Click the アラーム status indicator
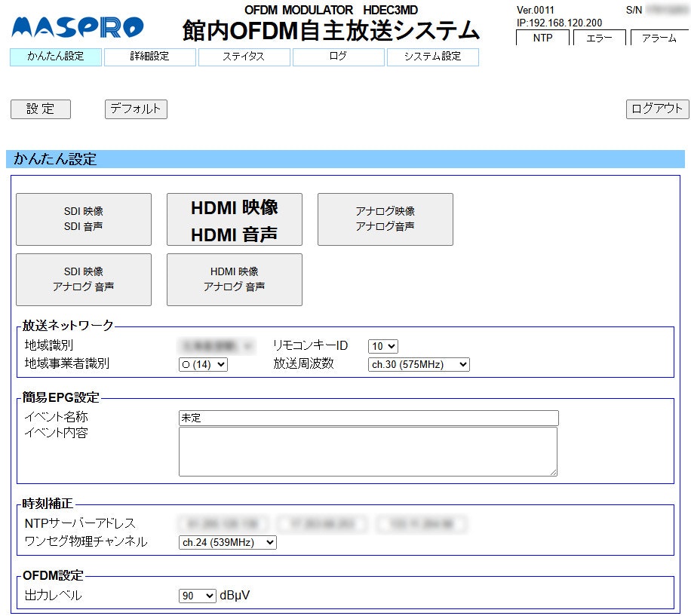The width and height of the screenshot is (691, 616). (659, 38)
